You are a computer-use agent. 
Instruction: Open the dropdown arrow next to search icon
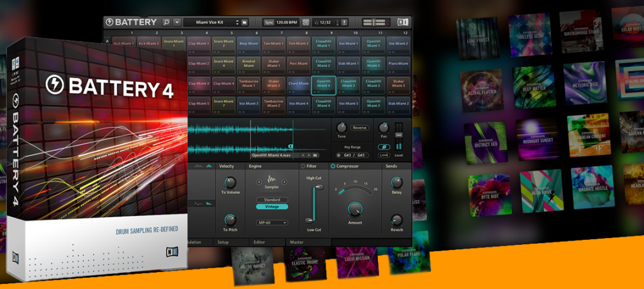tap(177, 22)
